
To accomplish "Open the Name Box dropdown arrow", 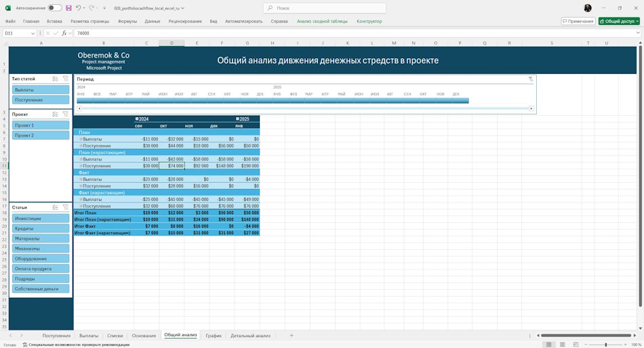I will tap(33, 33).
